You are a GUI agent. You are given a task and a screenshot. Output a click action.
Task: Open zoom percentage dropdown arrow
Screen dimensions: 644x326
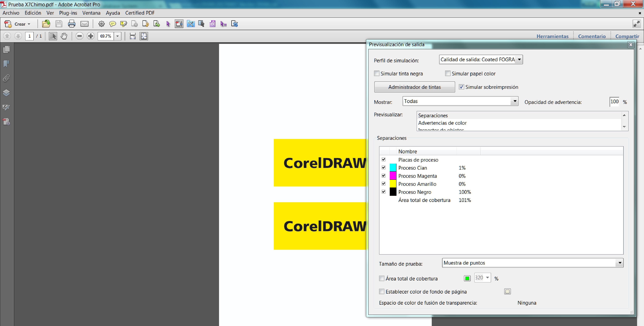(x=117, y=36)
